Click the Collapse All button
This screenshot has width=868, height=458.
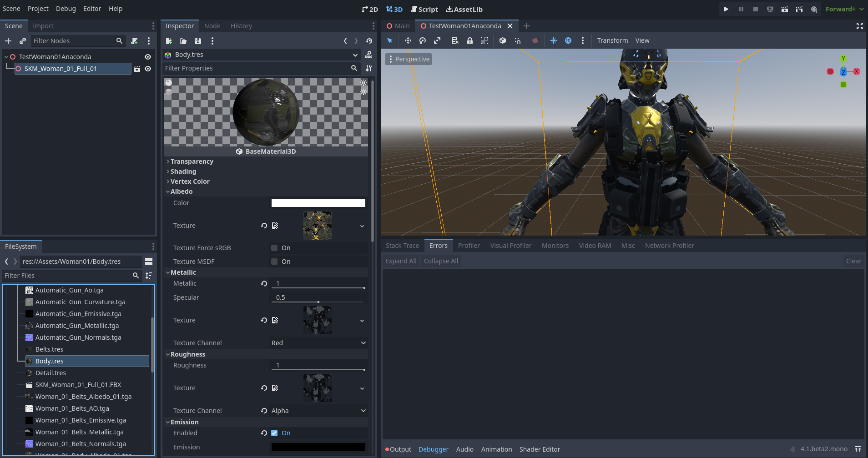click(440, 261)
